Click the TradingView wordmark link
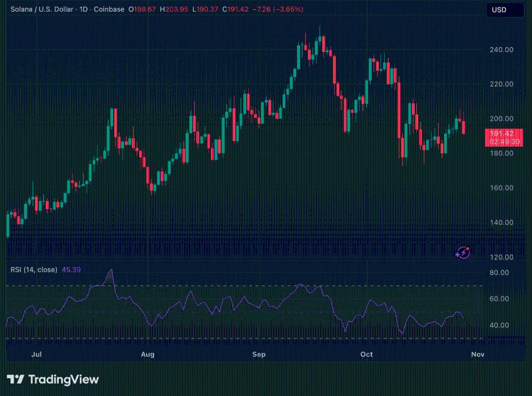The image size is (532, 396). click(63, 379)
